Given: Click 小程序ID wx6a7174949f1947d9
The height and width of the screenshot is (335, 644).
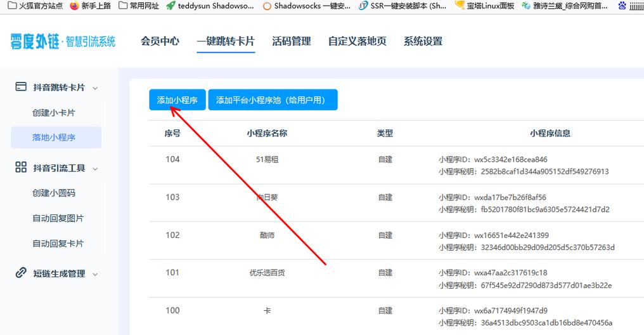Looking at the screenshot, I should [x=493, y=311].
